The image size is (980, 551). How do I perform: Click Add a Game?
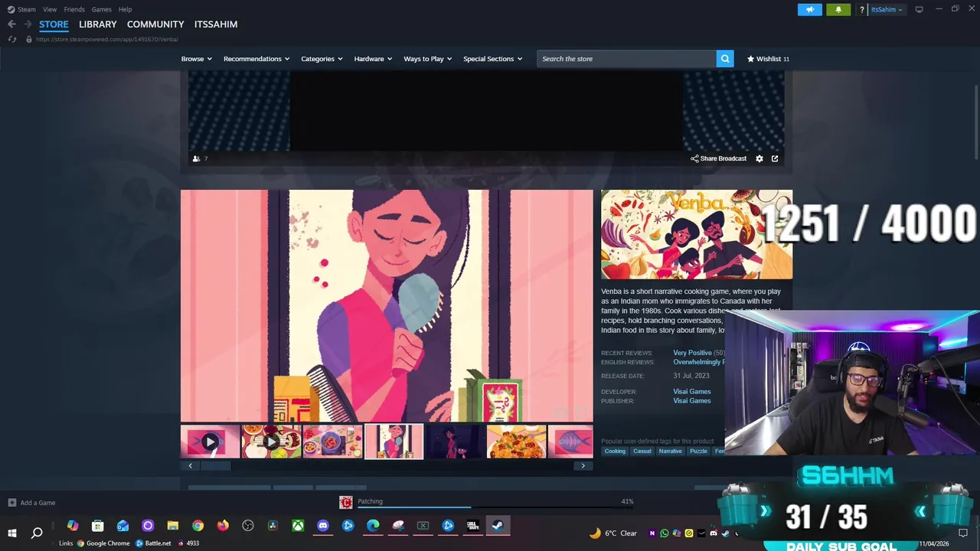click(x=38, y=503)
